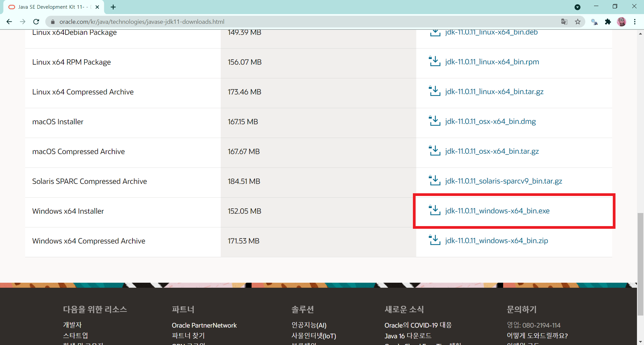
Task: Click download icon for linux-x64_bin.tar.gz
Action: click(x=435, y=91)
